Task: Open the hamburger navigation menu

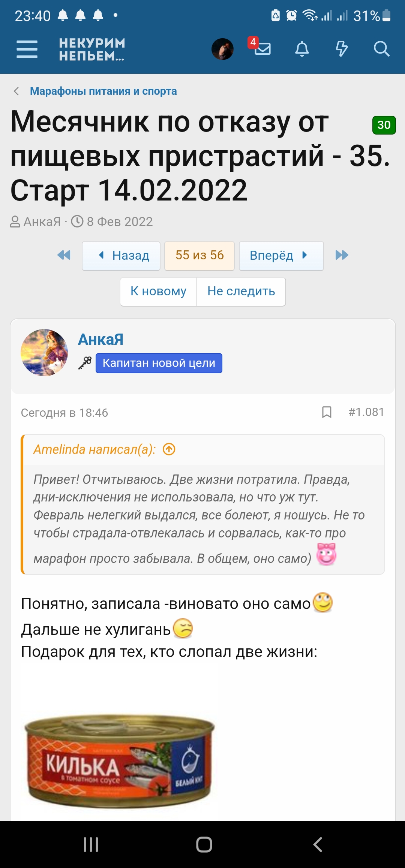Action: [27, 49]
